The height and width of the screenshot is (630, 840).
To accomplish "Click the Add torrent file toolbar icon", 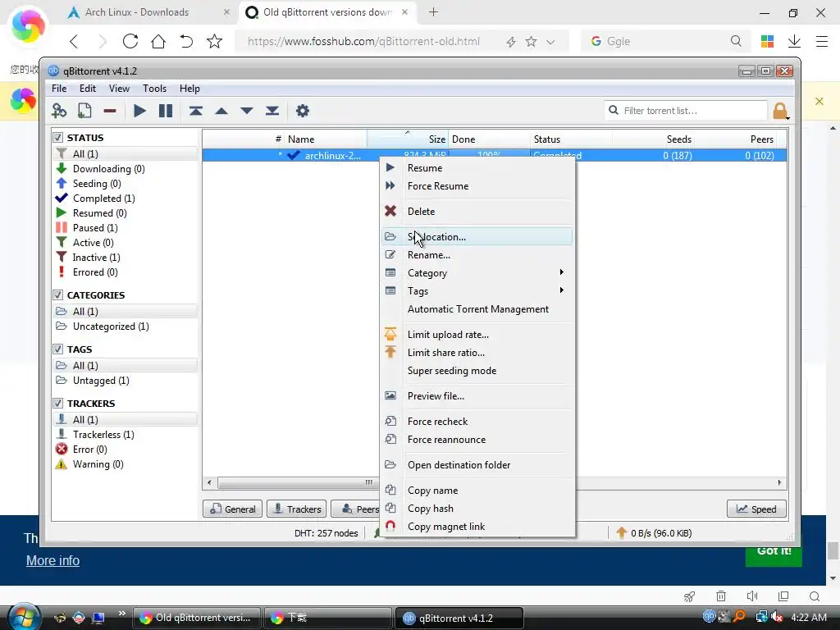I will coord(84,111).
